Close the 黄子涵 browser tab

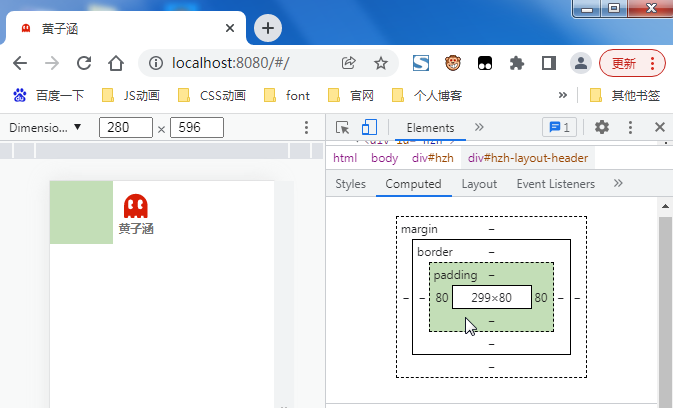(230, 28)
